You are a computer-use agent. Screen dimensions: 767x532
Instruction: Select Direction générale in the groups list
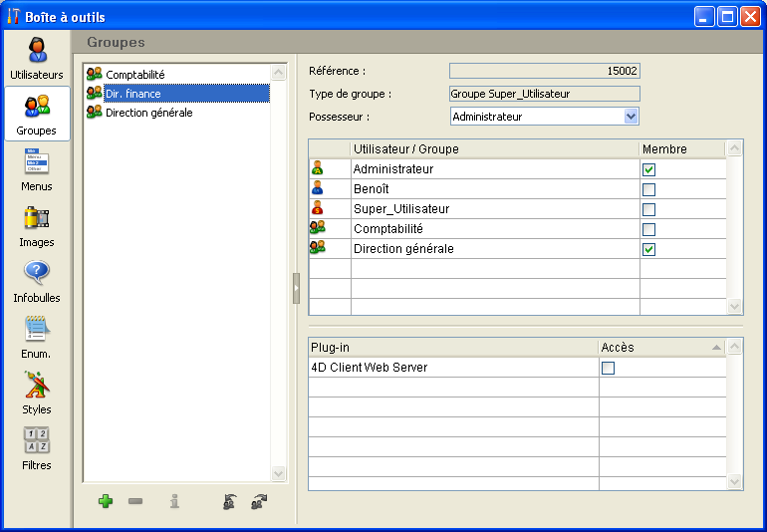pos(148,113)
